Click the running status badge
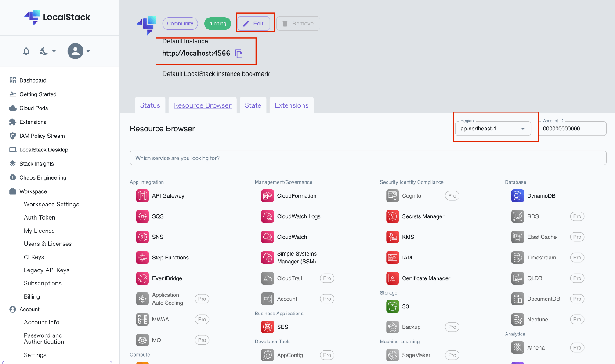Image resolution: width=615 pixels, height=364 pixels. pos(217,24)
